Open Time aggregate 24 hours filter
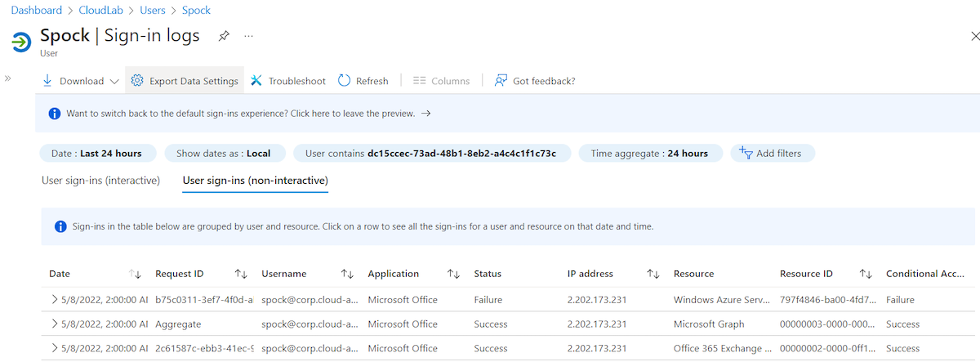980x362 pixels. [650, 154]
